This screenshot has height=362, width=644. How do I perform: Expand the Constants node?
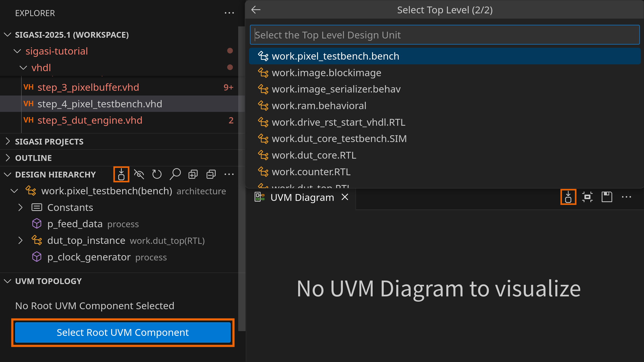pos(20,207)
